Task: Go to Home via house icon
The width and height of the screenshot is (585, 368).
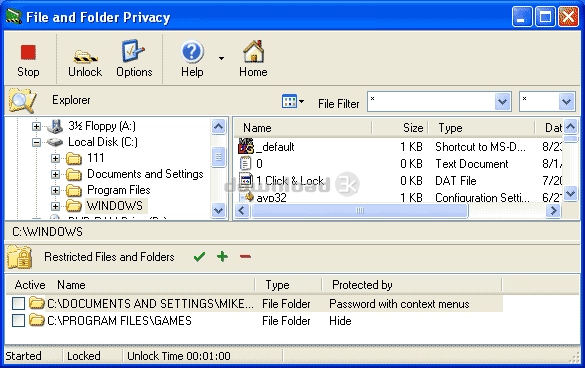Action: click(253, 52)
